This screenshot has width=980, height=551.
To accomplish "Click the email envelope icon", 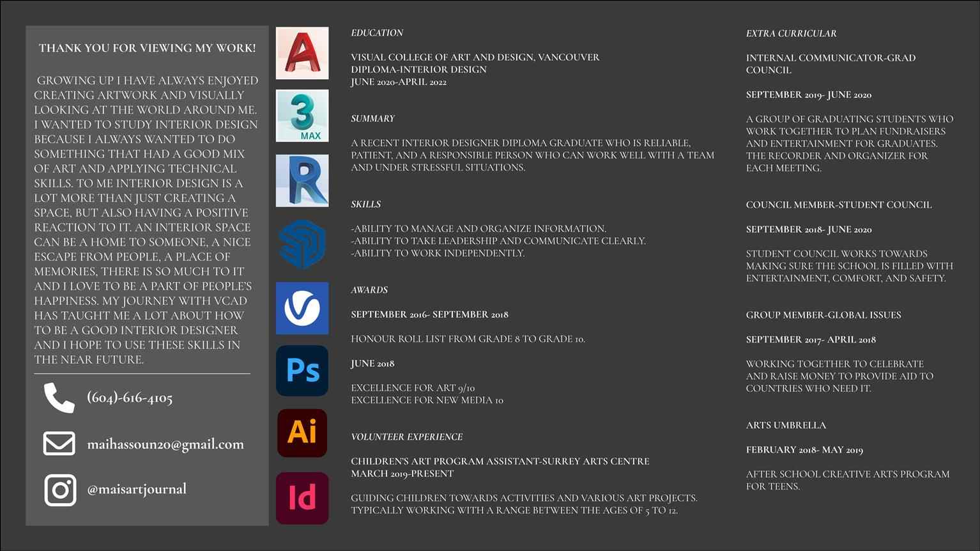I will [x=59, y=444].
